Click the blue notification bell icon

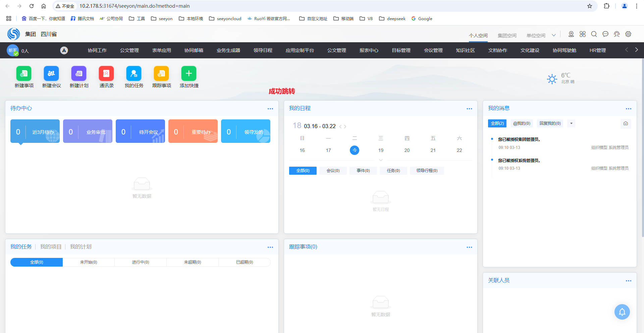[x=622, y=312]
